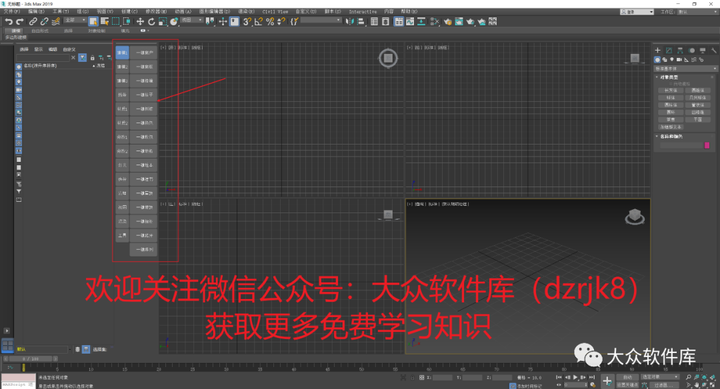
Task: Click the Box primitive button
Action: click(671, 90)
